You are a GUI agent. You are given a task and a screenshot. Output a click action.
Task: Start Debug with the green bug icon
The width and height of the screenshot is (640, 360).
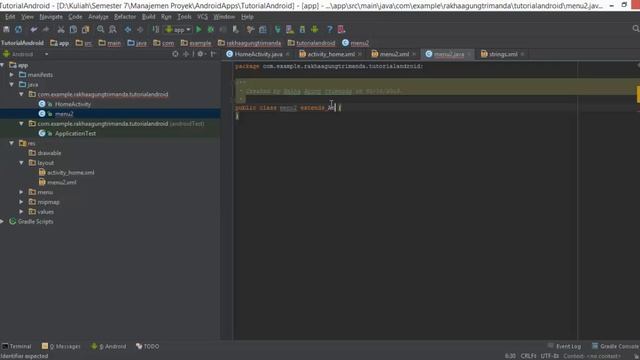211,29
